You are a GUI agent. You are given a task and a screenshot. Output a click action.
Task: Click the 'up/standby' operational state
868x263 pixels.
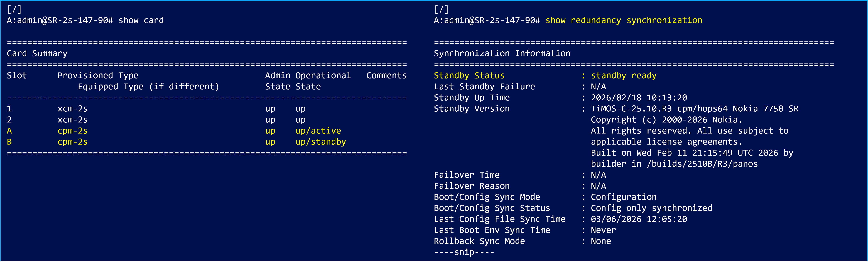point(320,142)
